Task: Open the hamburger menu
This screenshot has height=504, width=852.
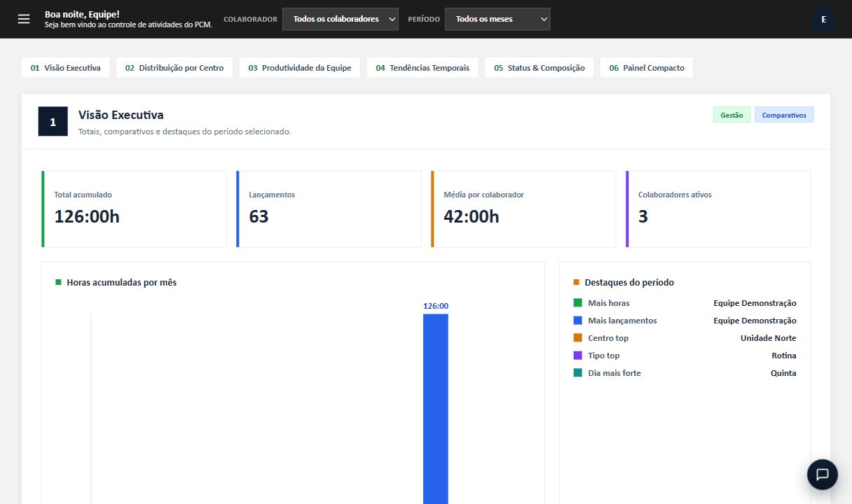Action: point(24,19)
